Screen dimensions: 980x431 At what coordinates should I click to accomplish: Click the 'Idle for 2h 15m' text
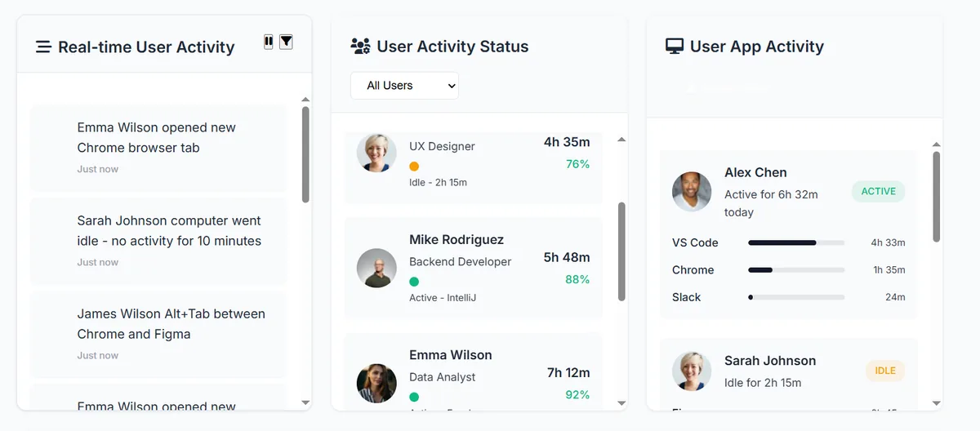763,383
